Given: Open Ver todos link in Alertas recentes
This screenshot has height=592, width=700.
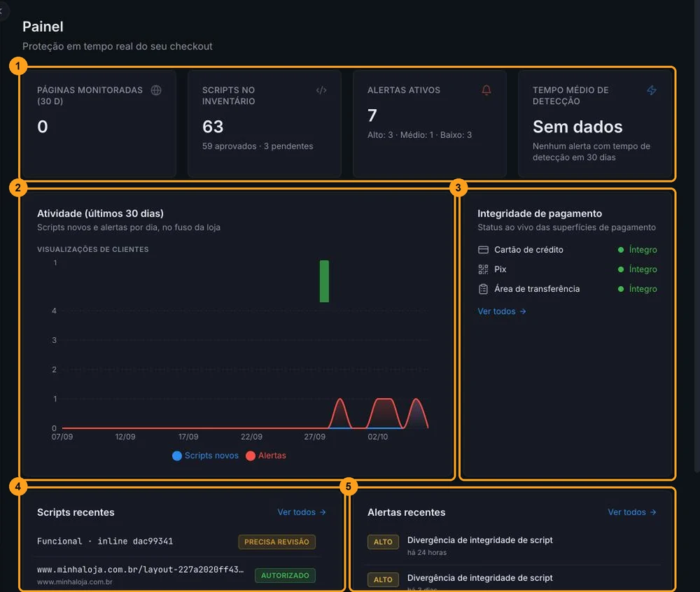Looking at the screenshot, I should [632, 512].
